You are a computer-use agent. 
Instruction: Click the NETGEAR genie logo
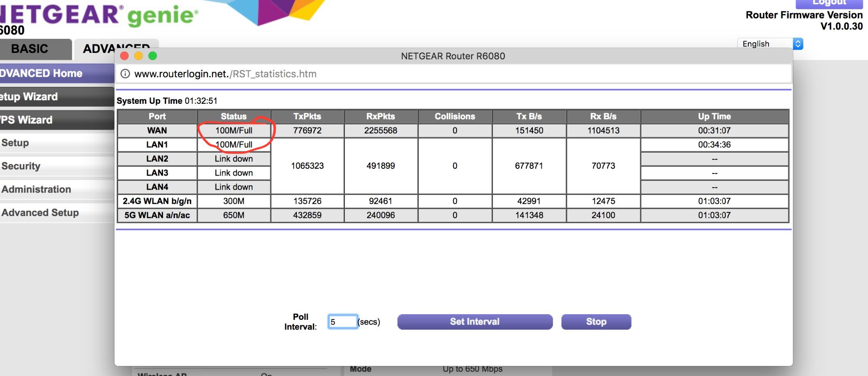99,15
